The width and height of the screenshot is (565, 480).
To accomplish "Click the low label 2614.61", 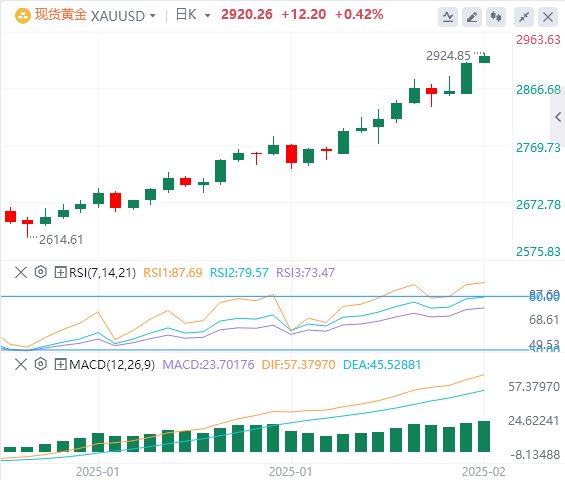I will [61, 239].
